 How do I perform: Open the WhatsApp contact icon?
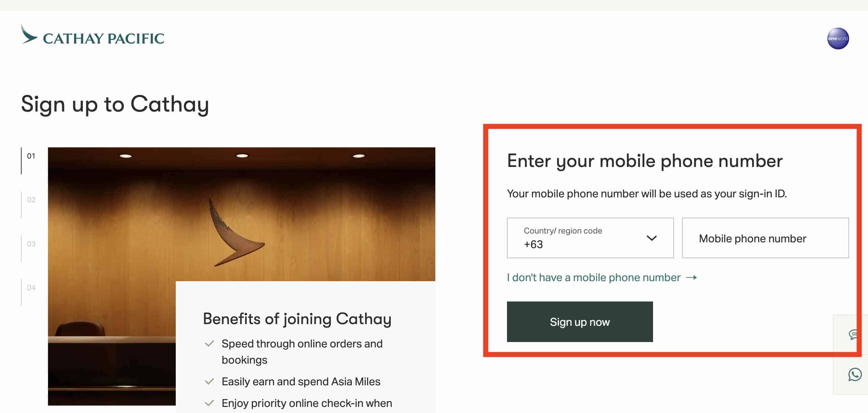coord(854,374)
